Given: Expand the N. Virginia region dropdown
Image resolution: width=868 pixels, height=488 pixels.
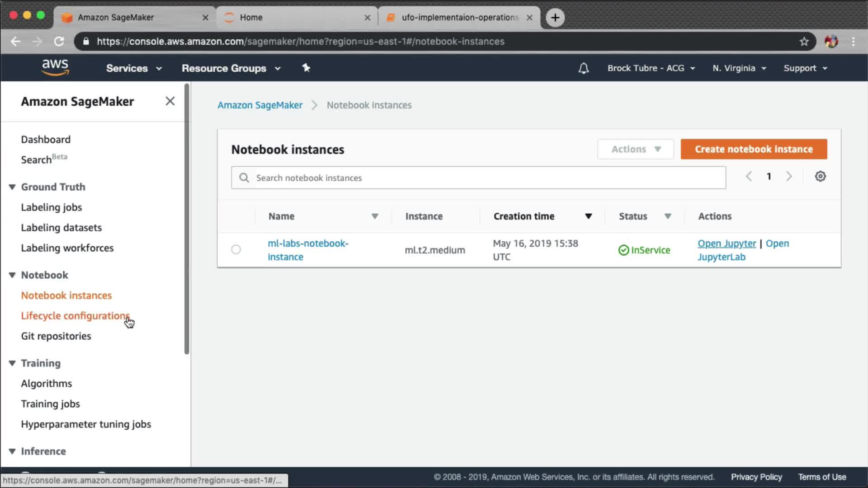Looking at the screenshot, I should [739, 68].
